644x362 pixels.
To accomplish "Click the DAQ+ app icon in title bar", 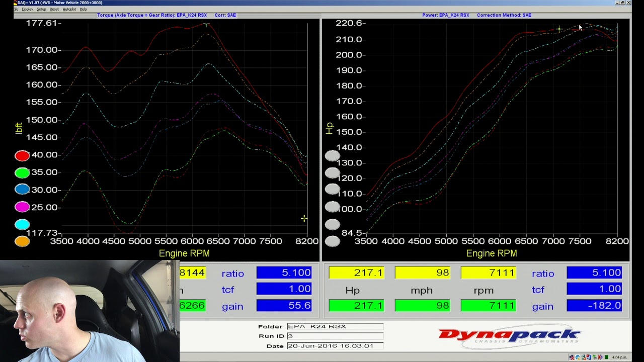I will (16, 3).
